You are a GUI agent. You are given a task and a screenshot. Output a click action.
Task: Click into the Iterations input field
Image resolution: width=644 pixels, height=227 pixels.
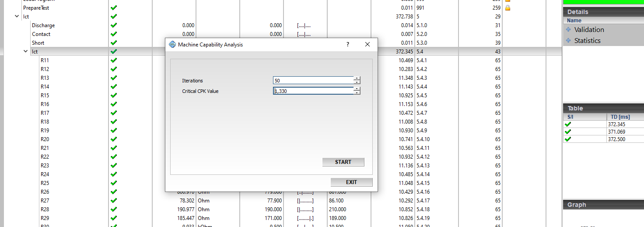pos(313,80)
